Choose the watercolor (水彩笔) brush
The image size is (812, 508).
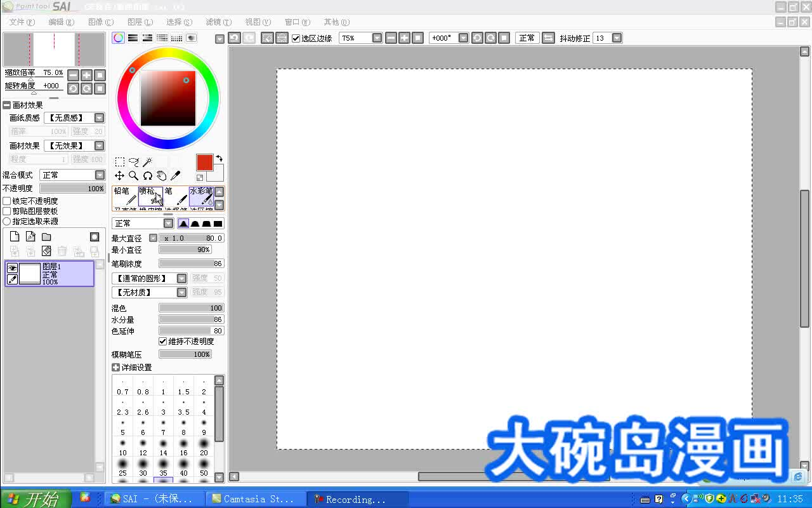pyautogui.click(x=201, y=196)
